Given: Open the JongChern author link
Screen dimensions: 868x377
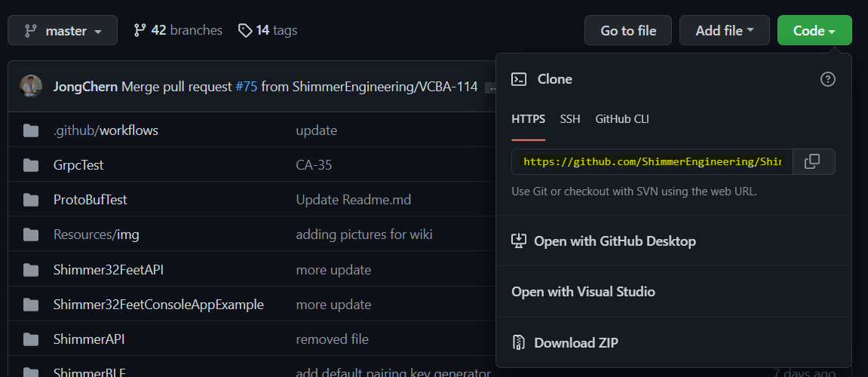Looking at the screenshot, I should (x=85, y=87).
